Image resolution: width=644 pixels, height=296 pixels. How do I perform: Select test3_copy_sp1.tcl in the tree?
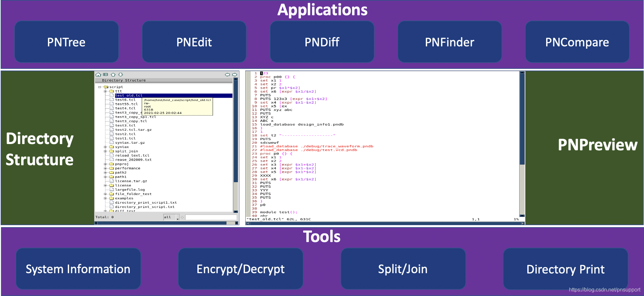pyautogui.click(x=136, y=117)
